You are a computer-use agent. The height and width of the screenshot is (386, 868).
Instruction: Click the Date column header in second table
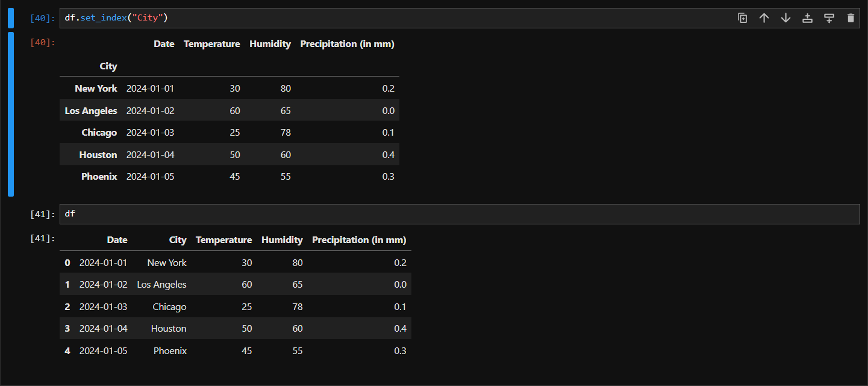[x=117, y=240]
